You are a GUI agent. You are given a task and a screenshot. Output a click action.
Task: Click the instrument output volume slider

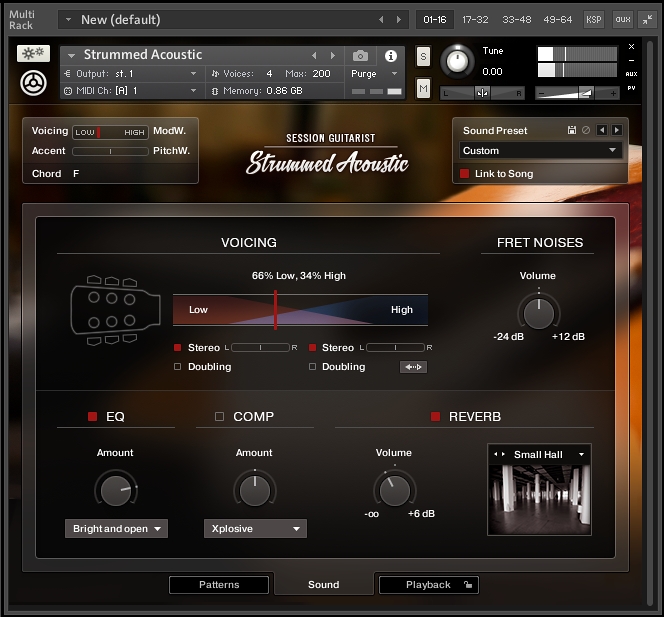click(578, 93)
